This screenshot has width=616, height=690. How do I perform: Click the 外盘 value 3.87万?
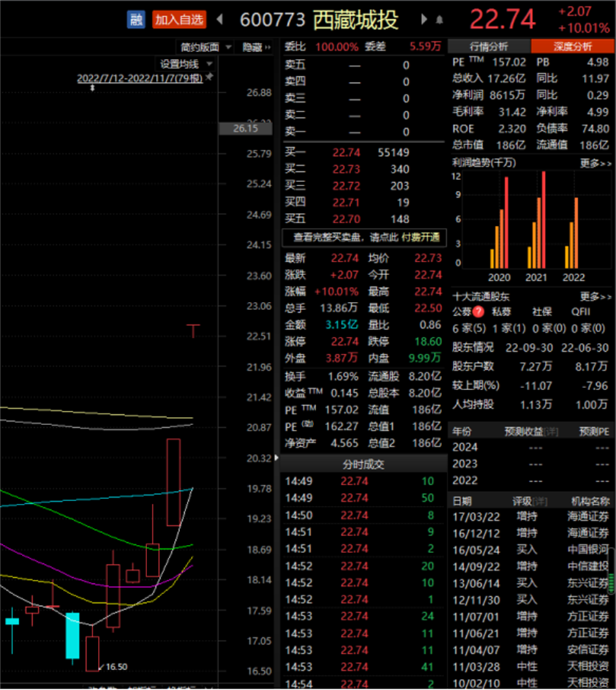click(342, 358)
